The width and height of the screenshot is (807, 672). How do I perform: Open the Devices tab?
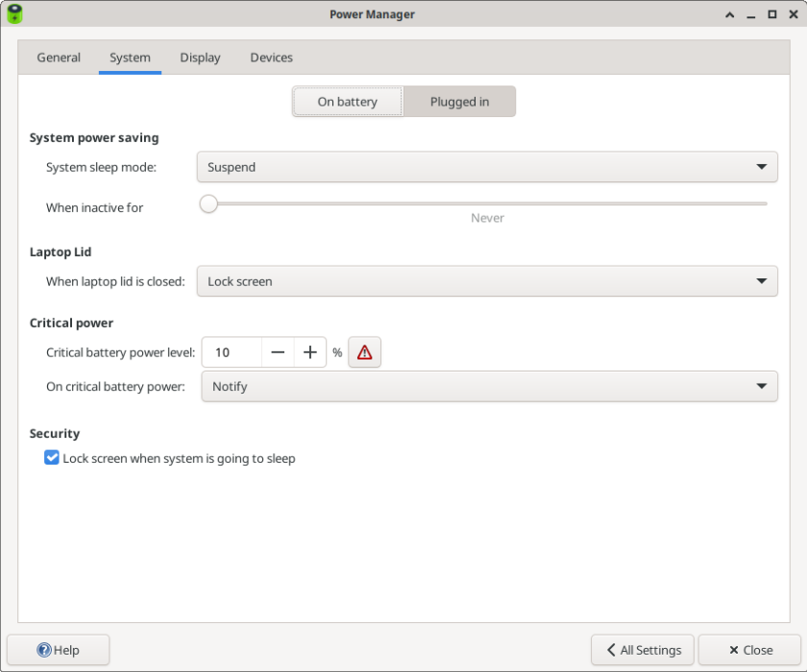271,58
